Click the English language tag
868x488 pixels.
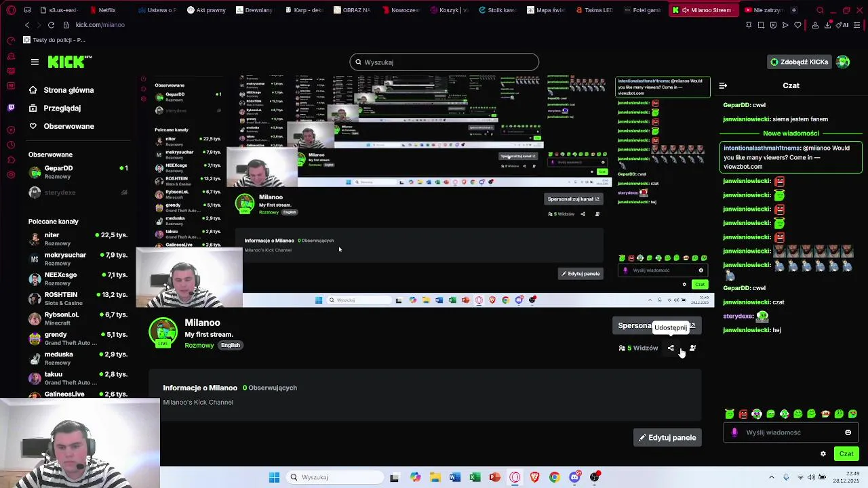point(231,345)
